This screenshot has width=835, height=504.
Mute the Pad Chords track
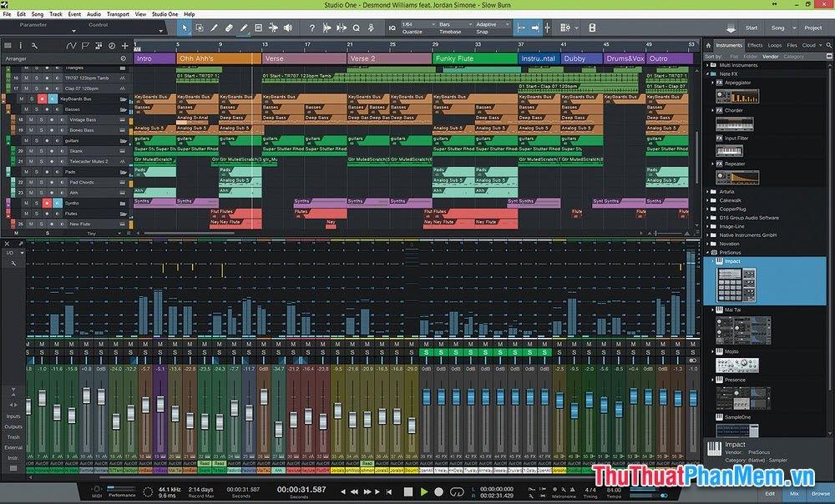[x=31, y=182]
